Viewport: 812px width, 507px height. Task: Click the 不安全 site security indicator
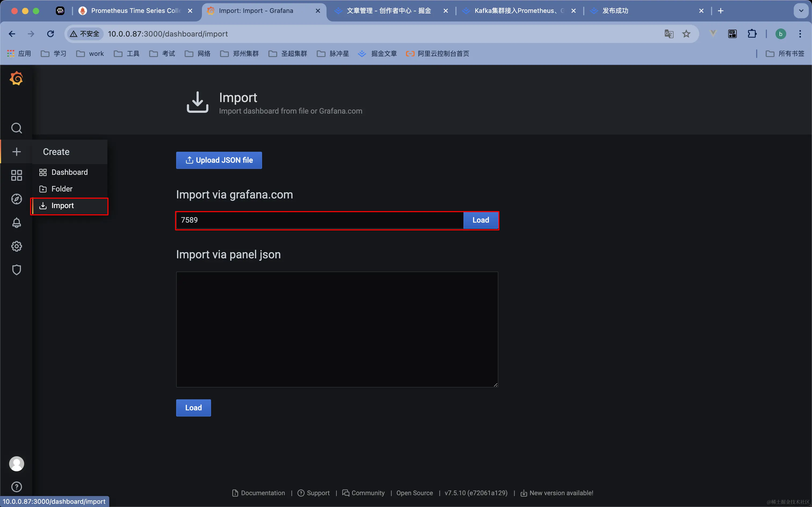85,34
